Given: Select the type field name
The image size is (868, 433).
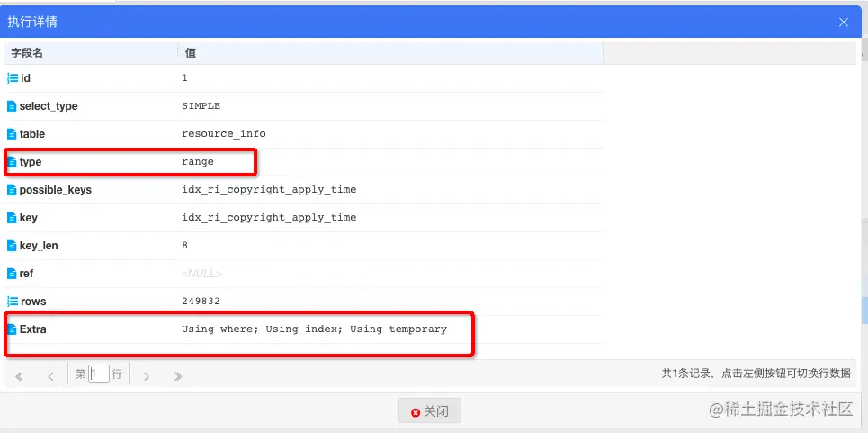Looking at the screenshot, I should tap(31, 162).
